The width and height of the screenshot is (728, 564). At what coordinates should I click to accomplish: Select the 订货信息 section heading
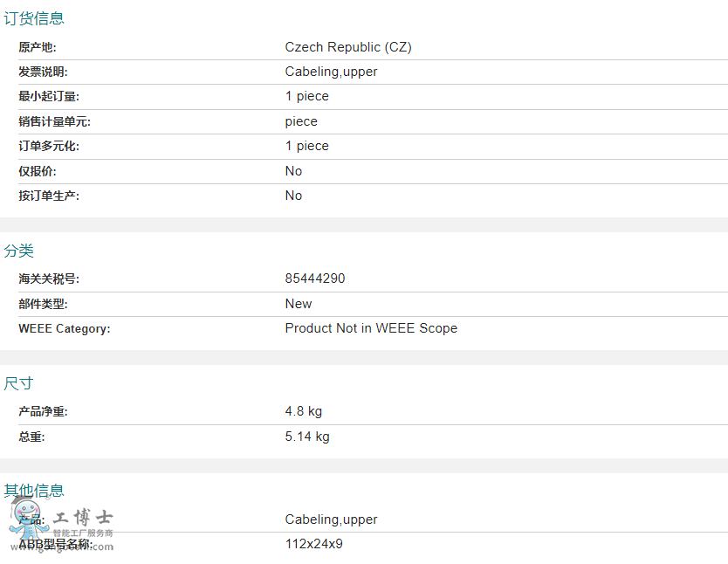coord(34,18)
